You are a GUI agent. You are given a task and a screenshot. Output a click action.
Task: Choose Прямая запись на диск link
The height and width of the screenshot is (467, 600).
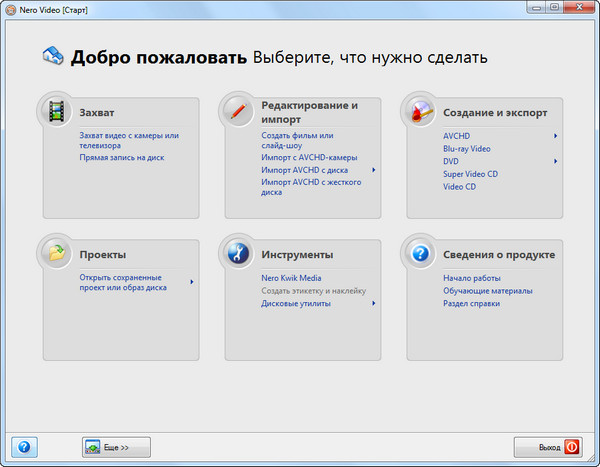(x=121, y=157)
